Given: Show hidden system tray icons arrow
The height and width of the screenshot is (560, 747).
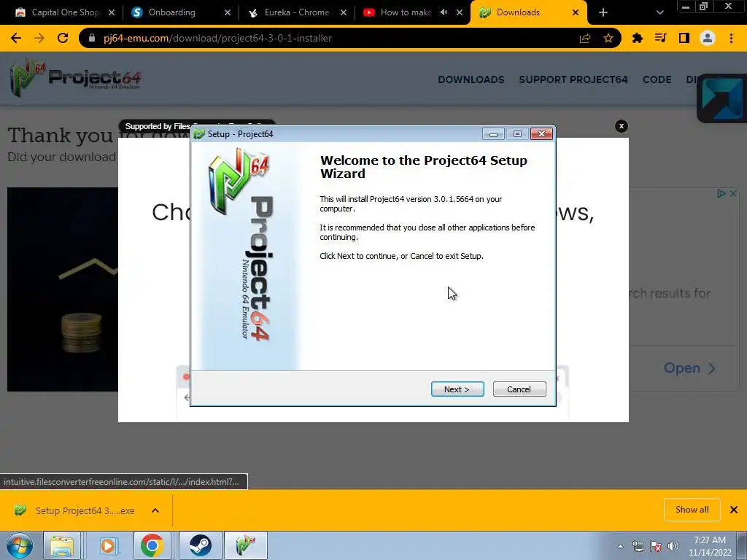Looking at the screenshot, I should (x=620, y=546).
